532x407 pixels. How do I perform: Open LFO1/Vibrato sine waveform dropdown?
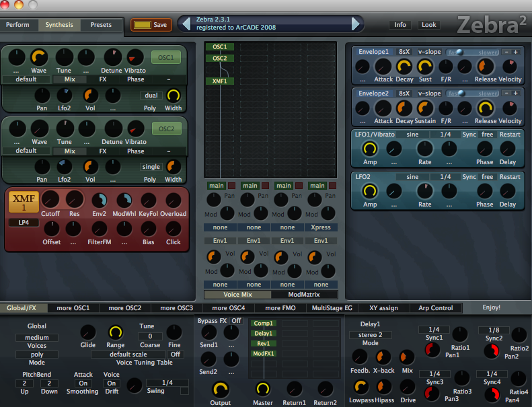[412, 135]
